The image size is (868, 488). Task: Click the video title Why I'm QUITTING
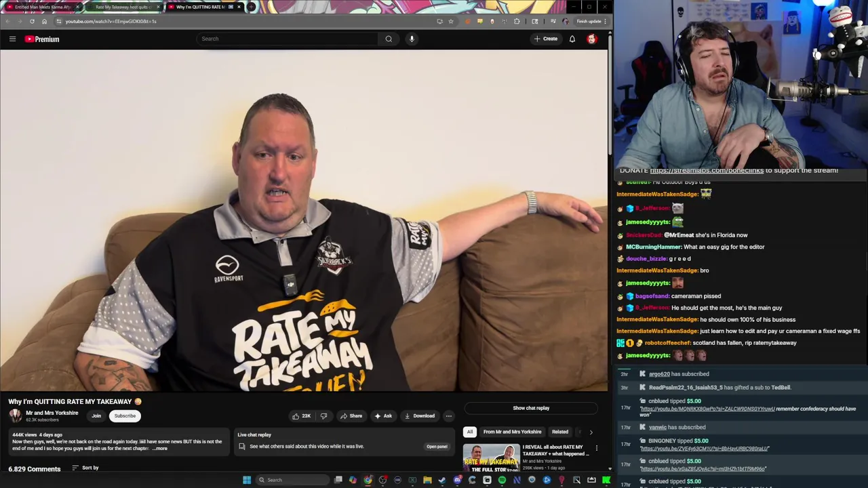(x=75, y=401)
